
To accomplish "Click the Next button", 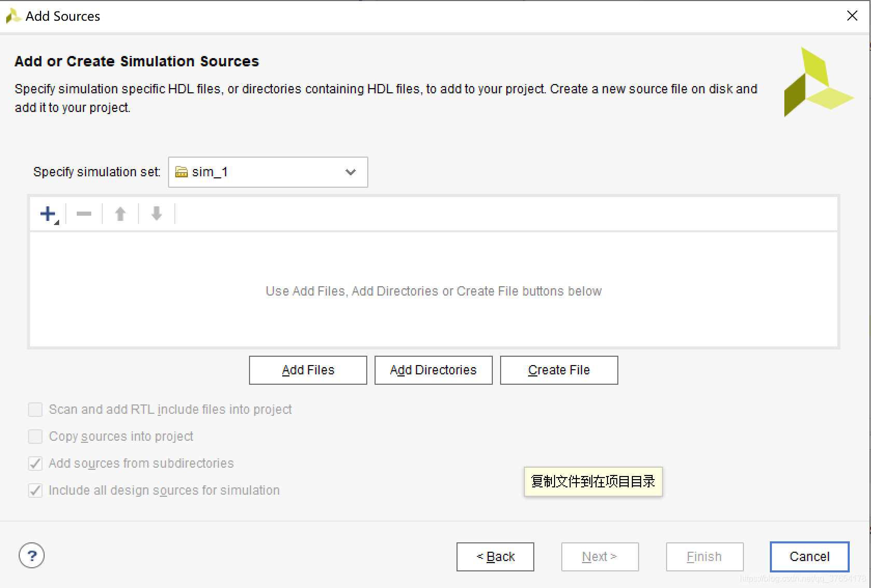I will point(600,557).
